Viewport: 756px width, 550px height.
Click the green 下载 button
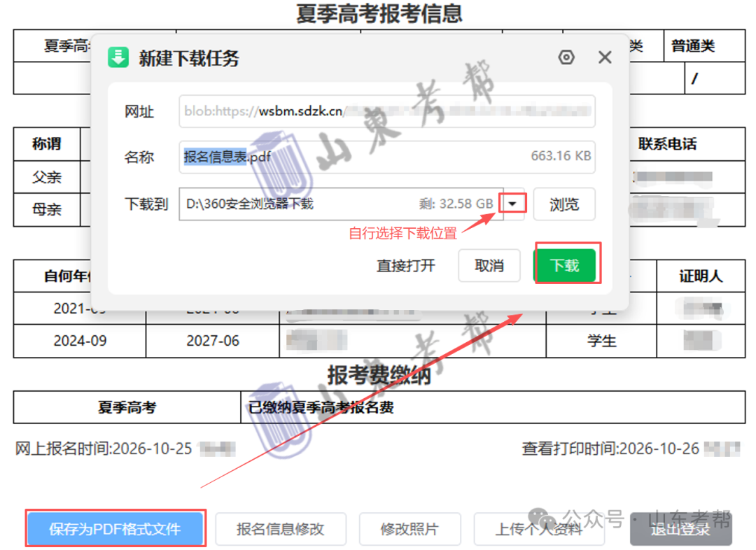565,265
